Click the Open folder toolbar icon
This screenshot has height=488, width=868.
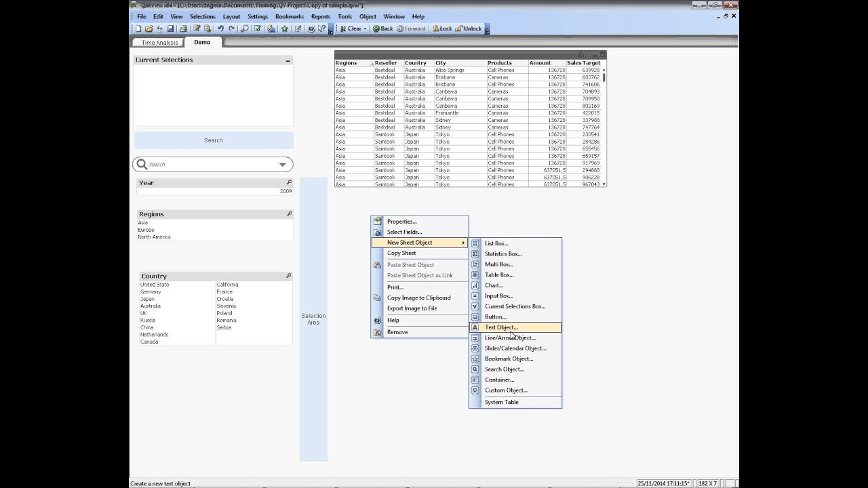click(x=149, y=28)
